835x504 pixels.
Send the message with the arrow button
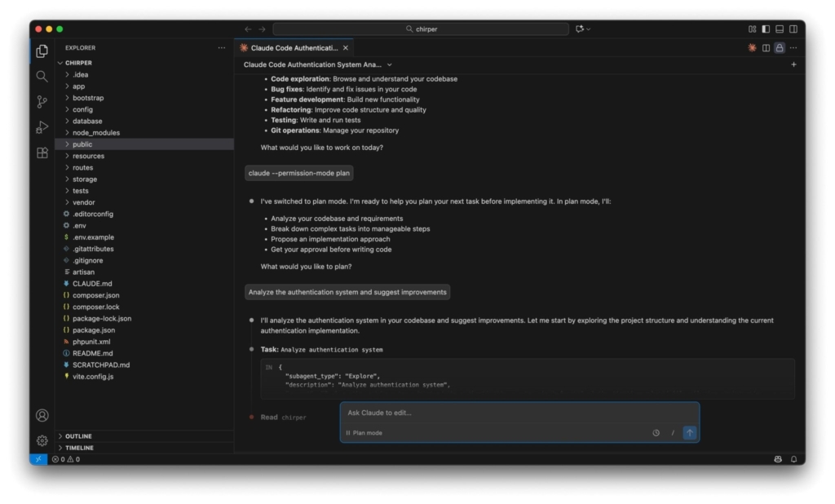point(690,433)
